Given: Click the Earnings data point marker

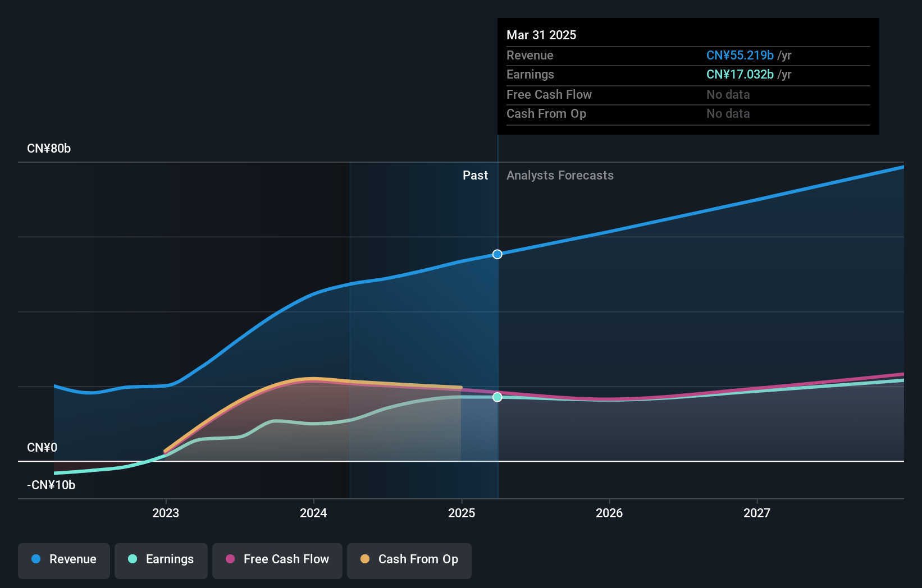Looking at the screenshot, I should [x=497, y=397].
